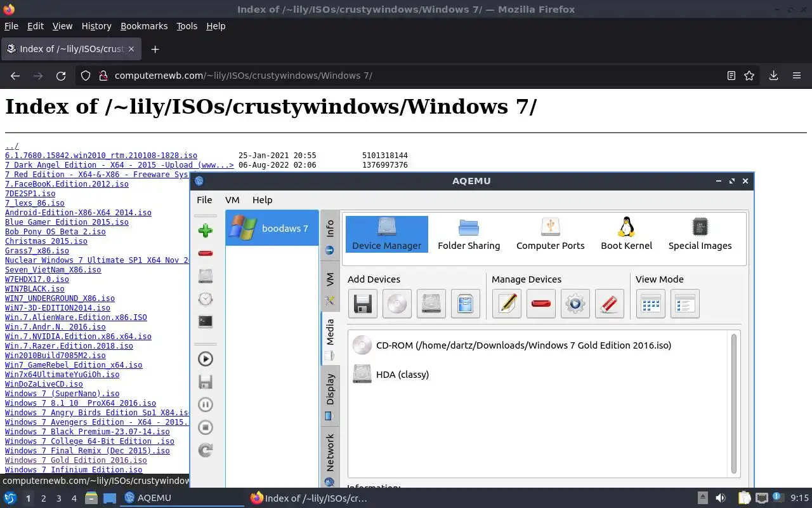Start the virtual machine with play button
This screenshot has height=508, width=812.
[205, 359]
